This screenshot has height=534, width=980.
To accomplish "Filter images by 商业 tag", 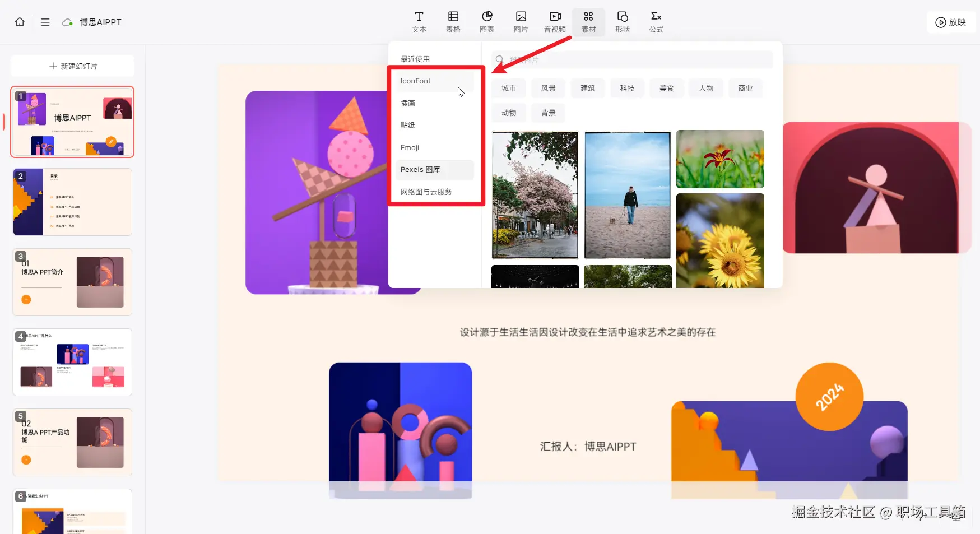I will coord(745,88).
